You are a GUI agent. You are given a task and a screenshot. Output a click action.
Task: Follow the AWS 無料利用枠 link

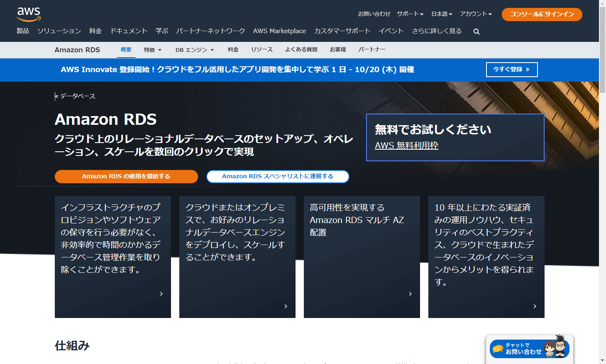pyautogui.click(x=407, y=146)
